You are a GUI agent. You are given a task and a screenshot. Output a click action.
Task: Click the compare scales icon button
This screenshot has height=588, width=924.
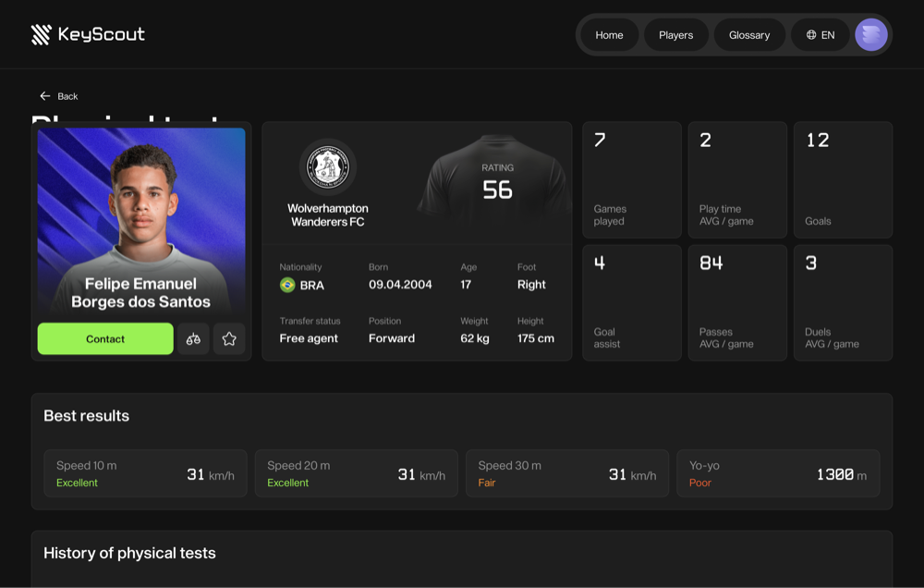coord(193,338)
